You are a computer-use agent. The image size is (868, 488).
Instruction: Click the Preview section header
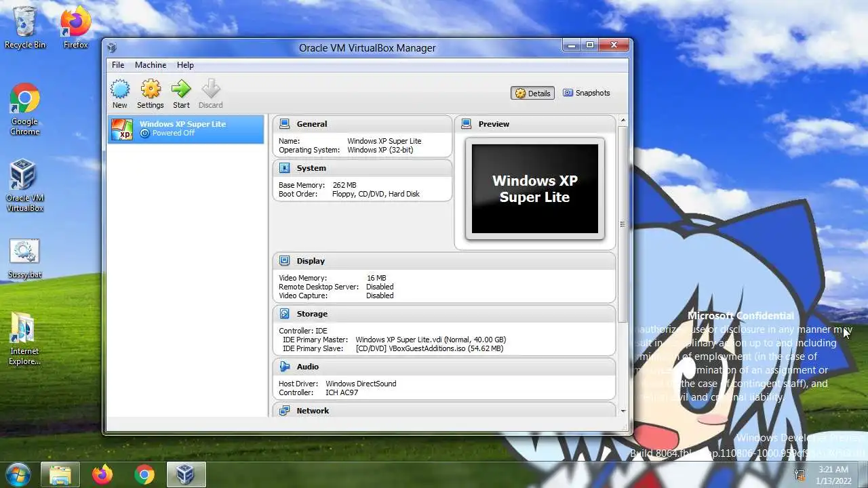535,124
